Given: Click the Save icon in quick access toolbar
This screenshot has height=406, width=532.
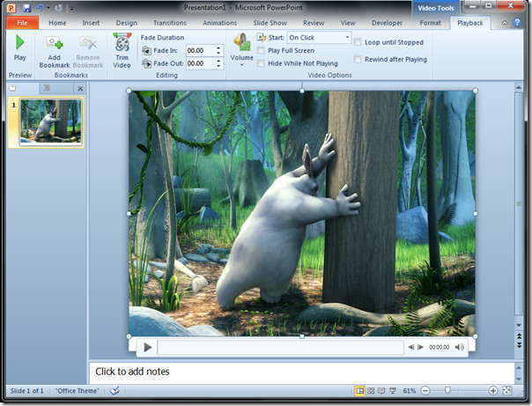Looking at the screenshot, I should point(26,8).
